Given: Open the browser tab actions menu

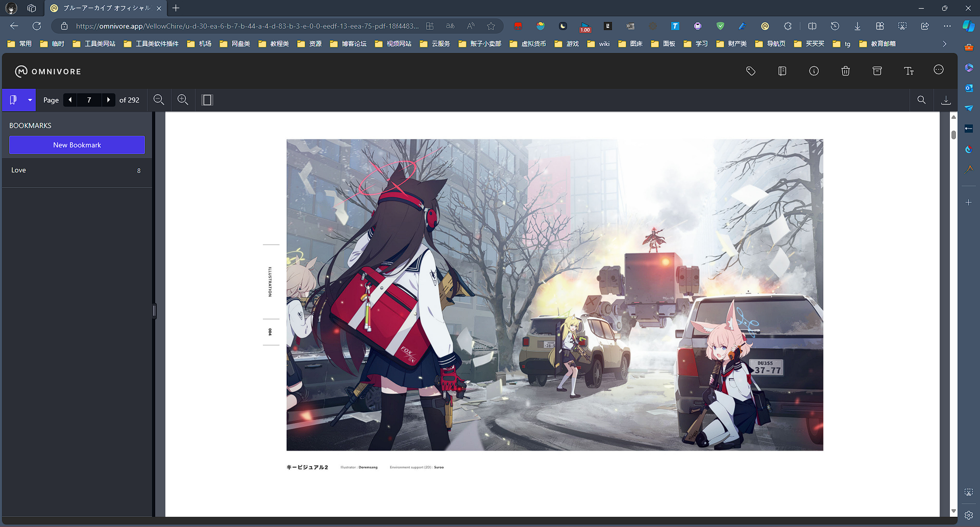Looking at the screenshot, I should pos(32,8).
